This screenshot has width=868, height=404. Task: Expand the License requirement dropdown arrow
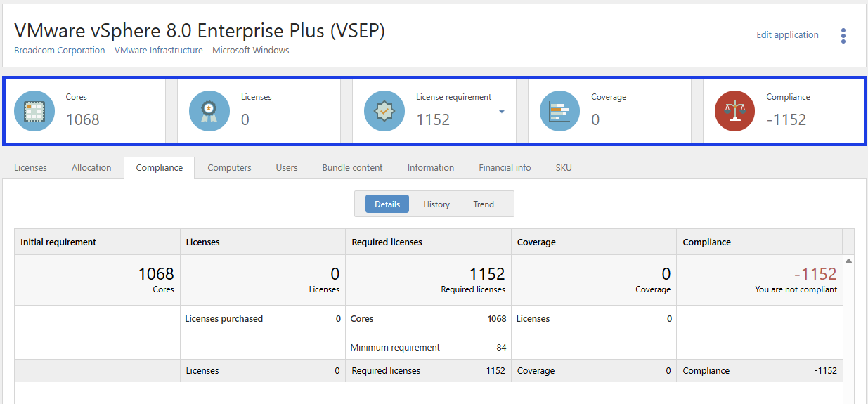[x=502, y=112]
